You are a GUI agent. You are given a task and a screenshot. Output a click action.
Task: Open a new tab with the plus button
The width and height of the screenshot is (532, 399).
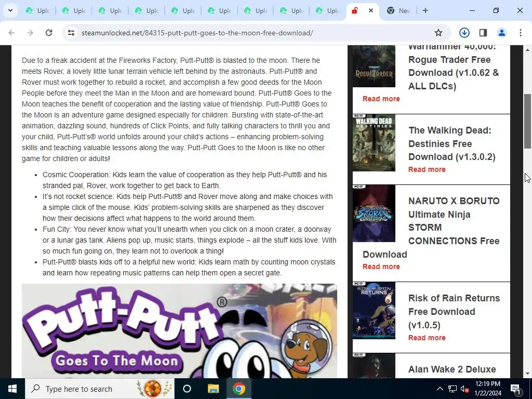pos(425,10)
